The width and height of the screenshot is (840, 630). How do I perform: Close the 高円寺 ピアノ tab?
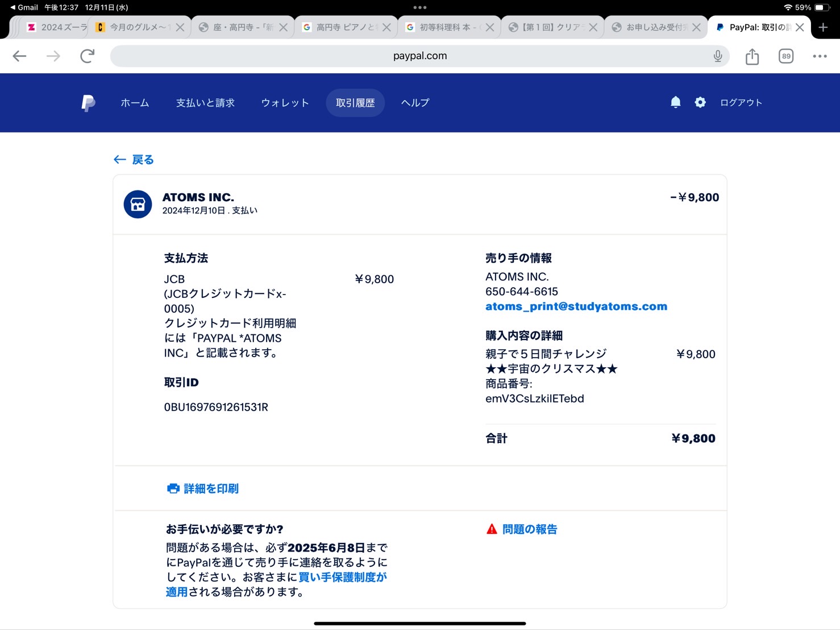click(x=386, y=27)
